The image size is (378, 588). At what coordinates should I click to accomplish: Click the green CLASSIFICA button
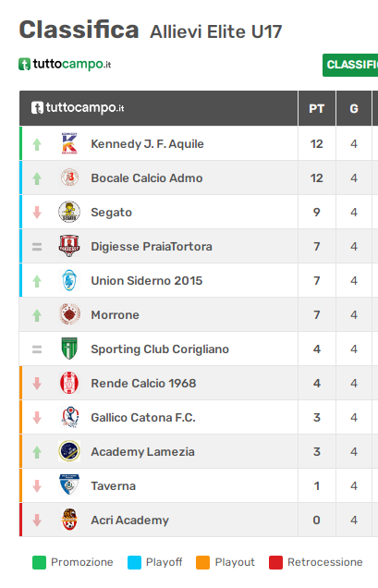point(350,65)
